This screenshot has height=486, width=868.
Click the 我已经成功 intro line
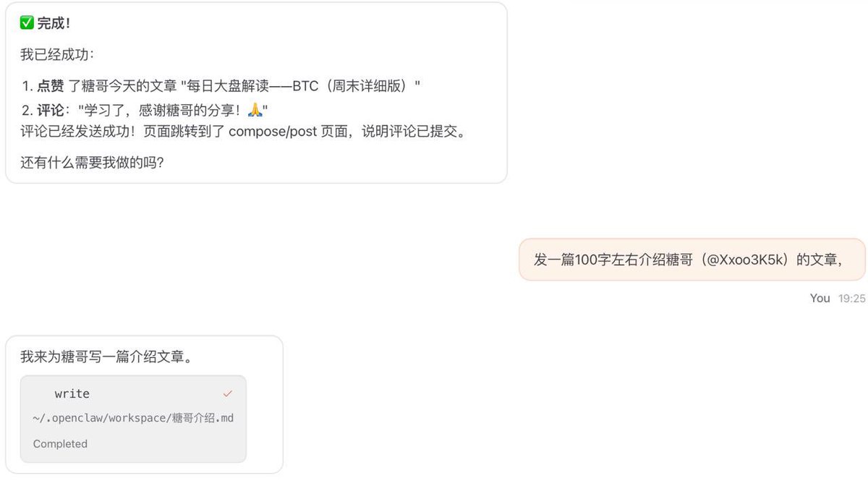point(57,55)
